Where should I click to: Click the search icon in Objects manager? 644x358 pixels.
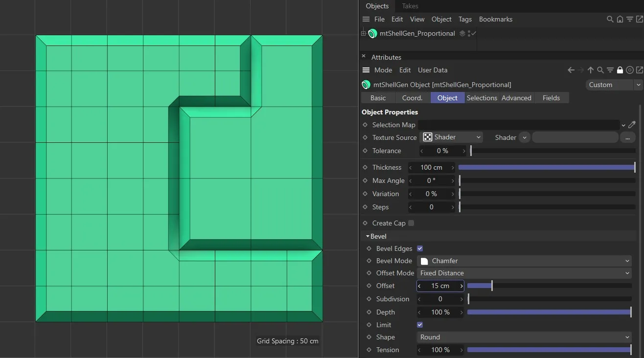(610, 19)
